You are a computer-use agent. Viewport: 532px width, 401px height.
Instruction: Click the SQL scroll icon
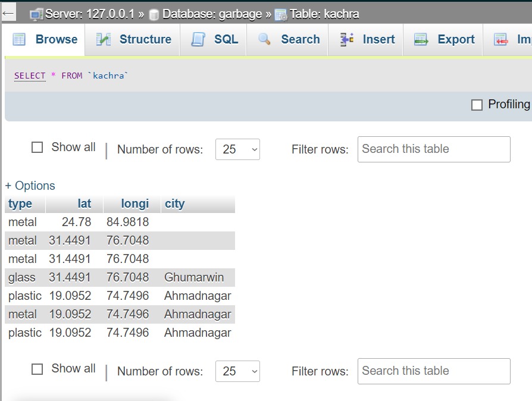point(198,39)
